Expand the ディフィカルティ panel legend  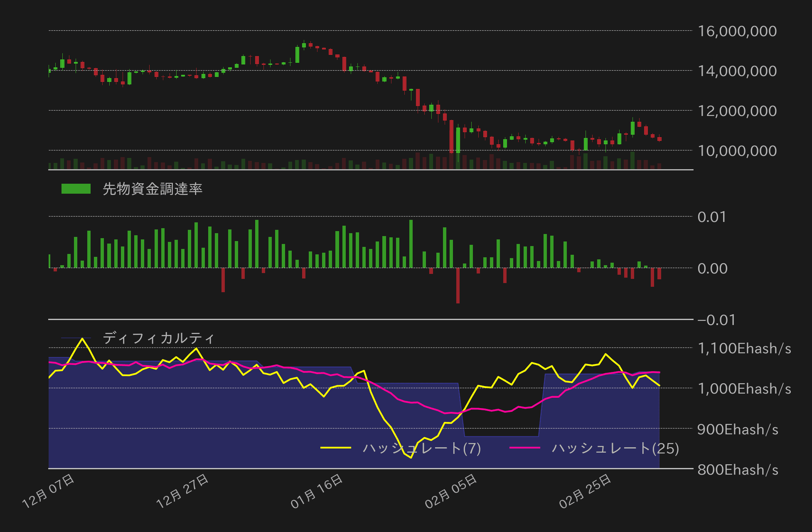point(159,338)
